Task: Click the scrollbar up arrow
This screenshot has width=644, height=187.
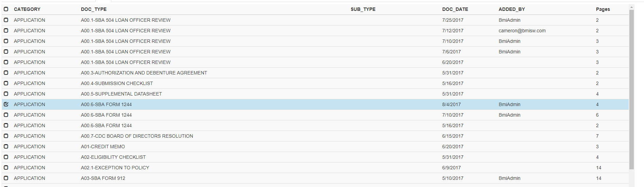Action: point(631,7)
